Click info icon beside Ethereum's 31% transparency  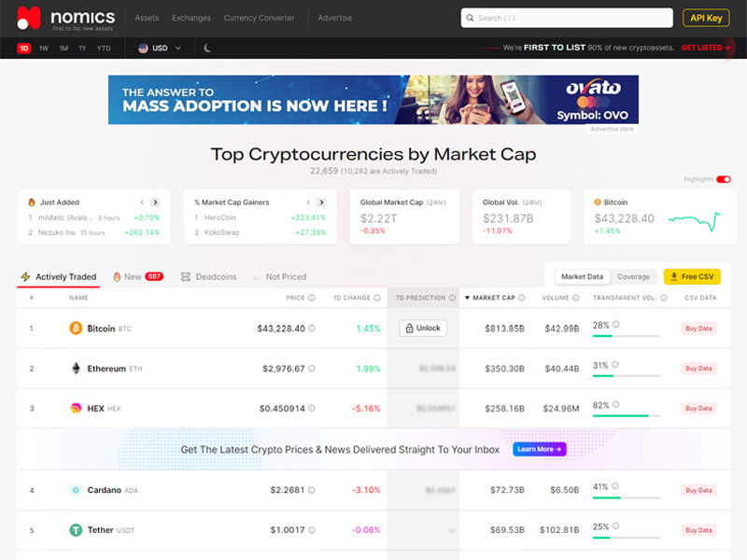pyautogui.click(x=615, y=364)
